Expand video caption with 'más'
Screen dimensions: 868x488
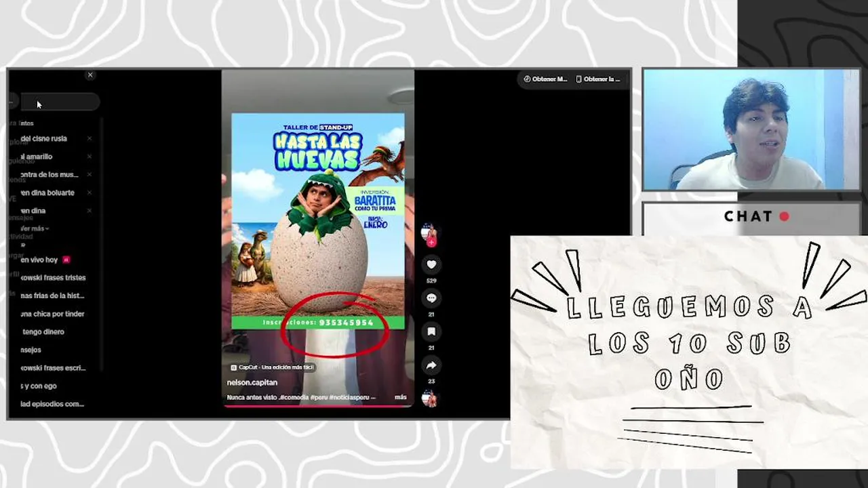(x=401, y=397)
